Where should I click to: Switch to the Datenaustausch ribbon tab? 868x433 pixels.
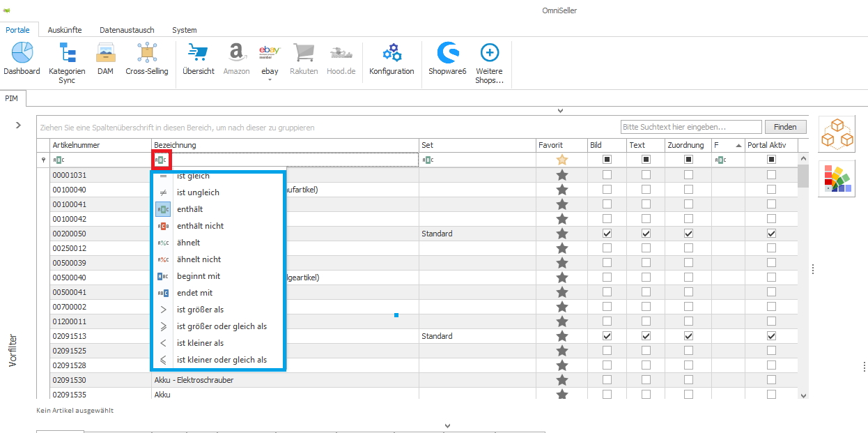point(127,30)
